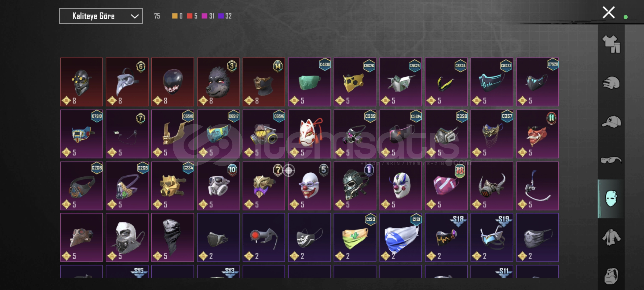Select the sunglasses category icon
Screen dimensions: 644x290
[611, 160]
